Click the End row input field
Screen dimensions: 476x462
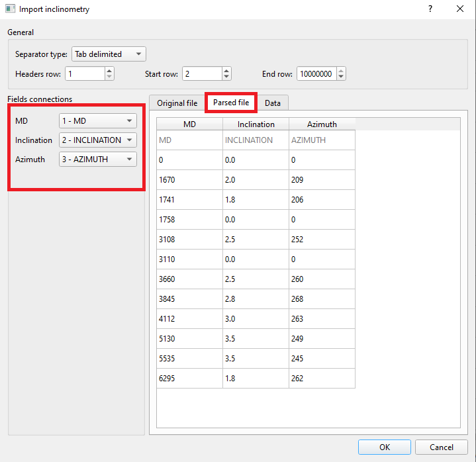tap(316, 73)
